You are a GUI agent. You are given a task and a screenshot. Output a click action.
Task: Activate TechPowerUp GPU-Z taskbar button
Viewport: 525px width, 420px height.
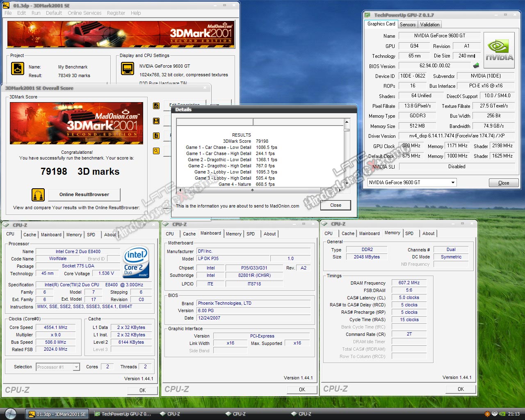pyautogui.click(x=123, y=414)
